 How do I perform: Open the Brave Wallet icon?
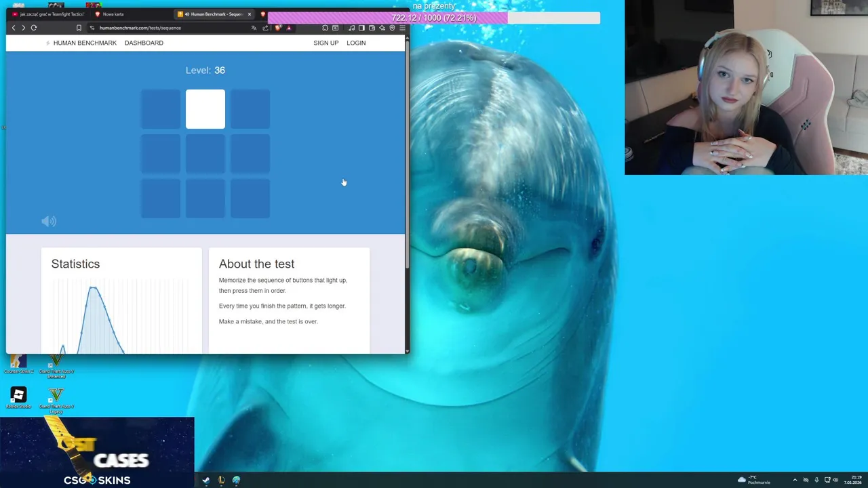coord(372,28)
